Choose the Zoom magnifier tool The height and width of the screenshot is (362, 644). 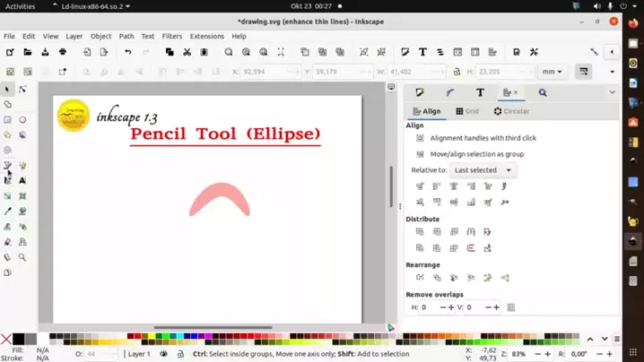[x=22, y=257]
